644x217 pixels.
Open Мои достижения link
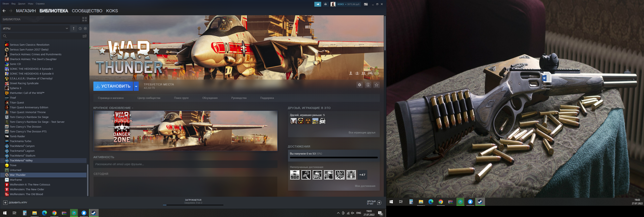click(x=365, y=186)
